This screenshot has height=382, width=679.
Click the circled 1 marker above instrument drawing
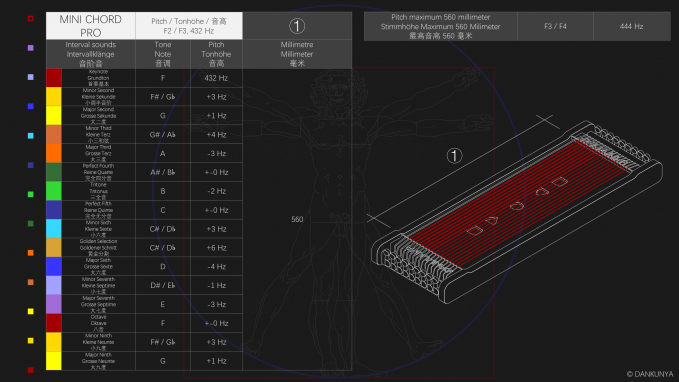[454, 155]
